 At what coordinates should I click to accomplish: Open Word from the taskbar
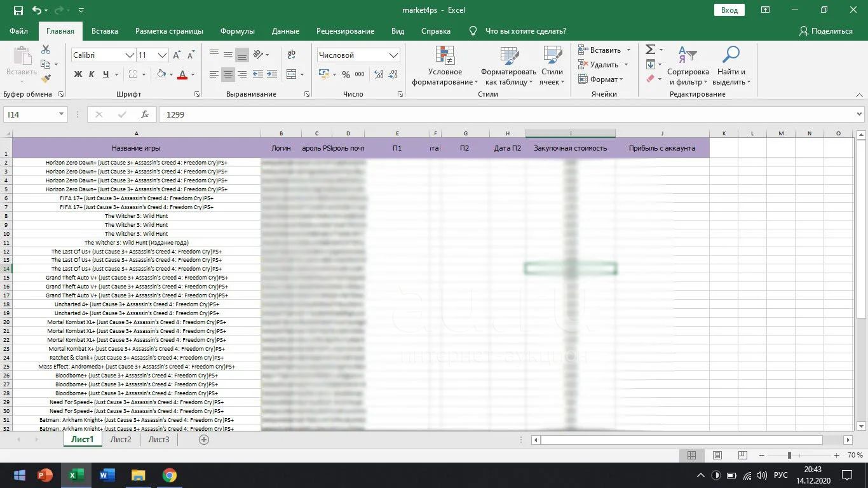(x=106, y=475)
